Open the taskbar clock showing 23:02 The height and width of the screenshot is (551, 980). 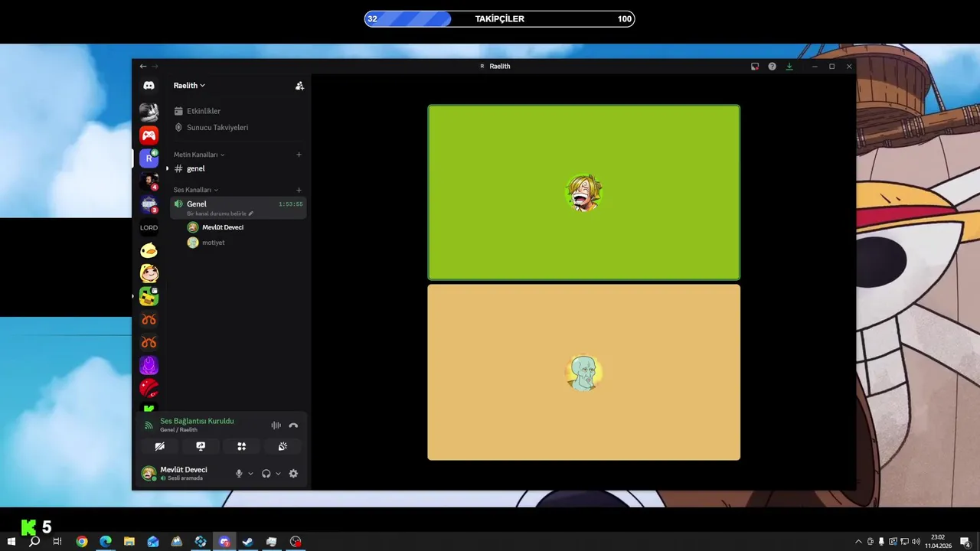(938, 542)
